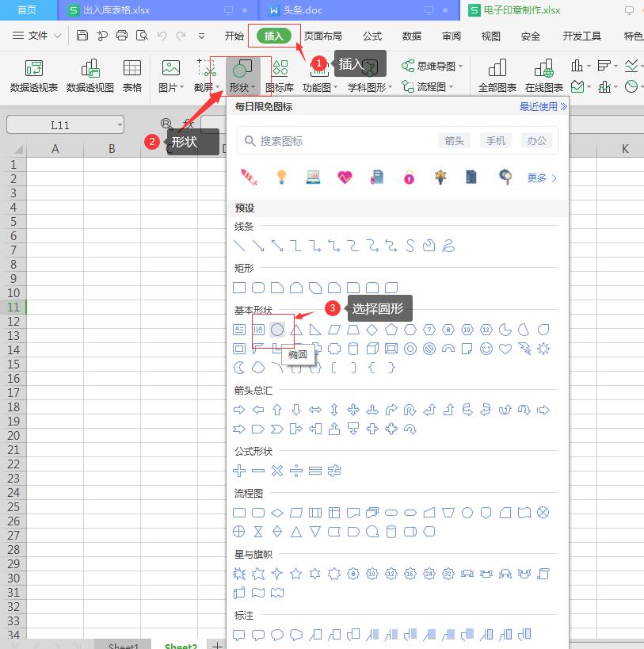Open the L11 name box dropdown

click(119, 125)
